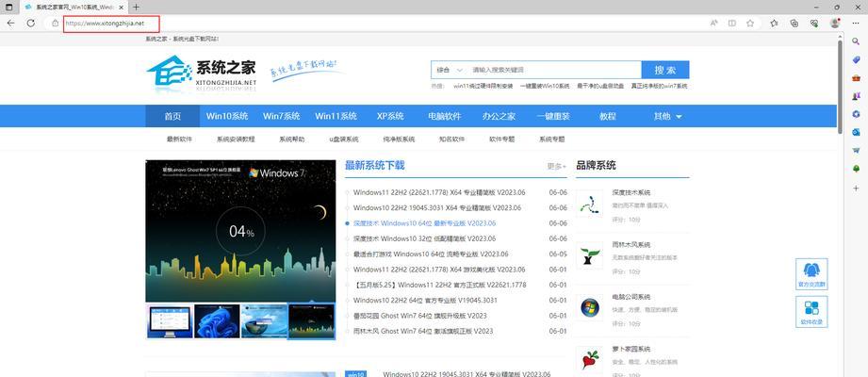Focus the search keyword input field

553,70
